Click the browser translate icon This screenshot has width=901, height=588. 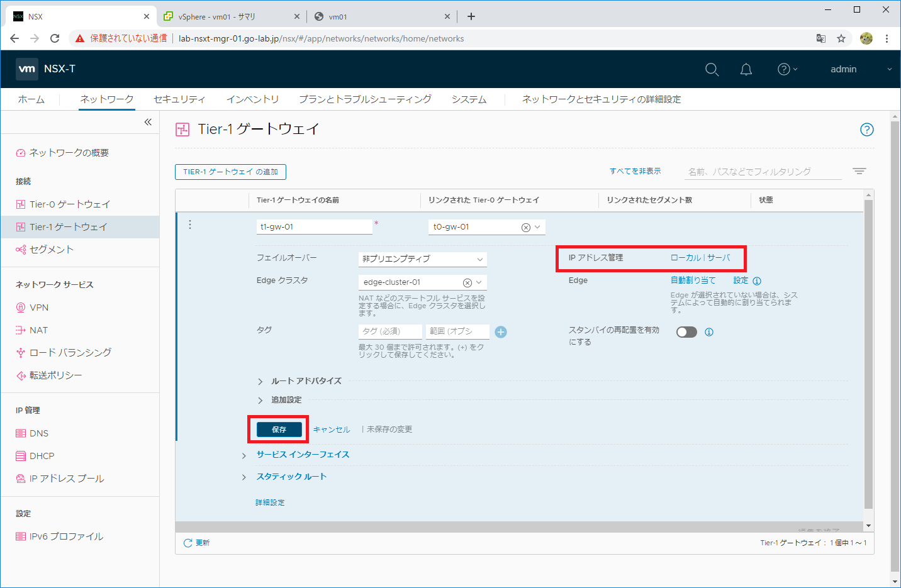click(x=820, y=38)
